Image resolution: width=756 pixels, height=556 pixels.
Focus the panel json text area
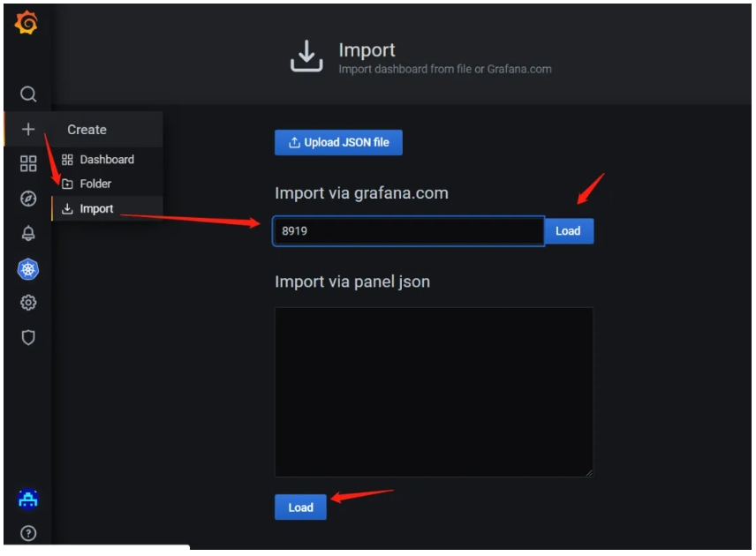coord(434,392)
